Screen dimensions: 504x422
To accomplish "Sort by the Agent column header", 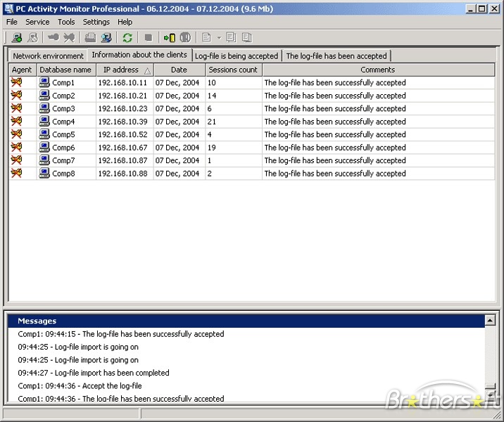I will point(22,70).
